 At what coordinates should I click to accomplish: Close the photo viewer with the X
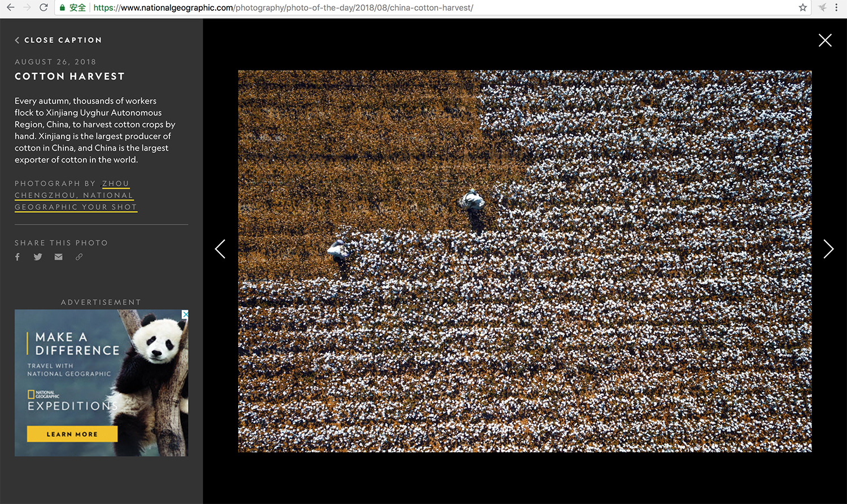coord(825,40)
